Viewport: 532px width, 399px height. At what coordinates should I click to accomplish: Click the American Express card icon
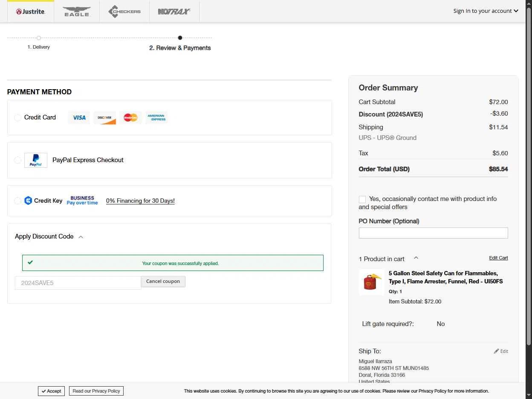click(x=156, y=117)
